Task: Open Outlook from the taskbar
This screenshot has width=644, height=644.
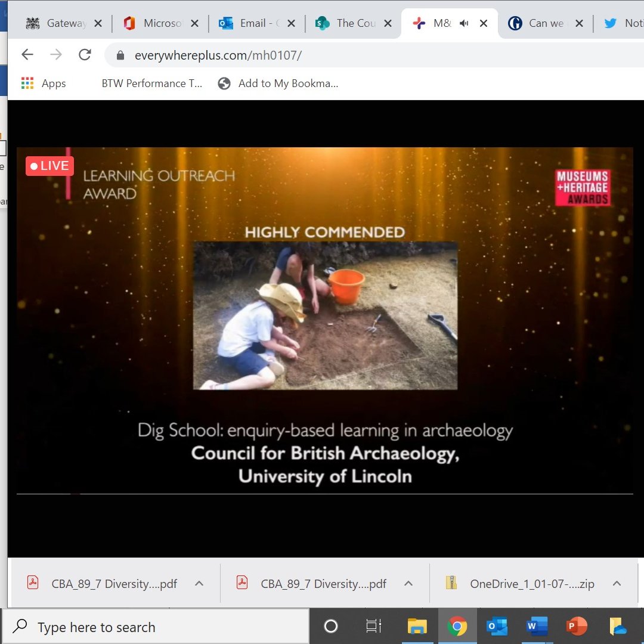Action: click(x=497, y=627)
